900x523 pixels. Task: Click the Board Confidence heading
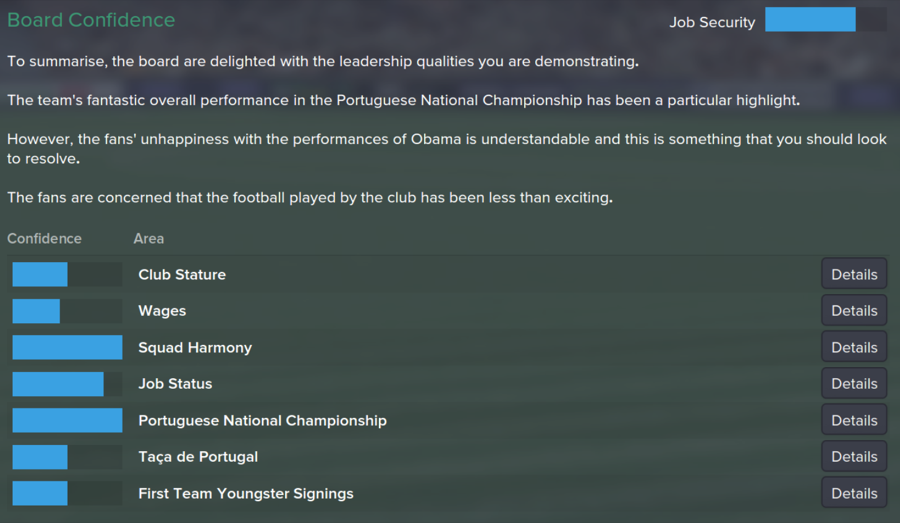click(91, 20)
